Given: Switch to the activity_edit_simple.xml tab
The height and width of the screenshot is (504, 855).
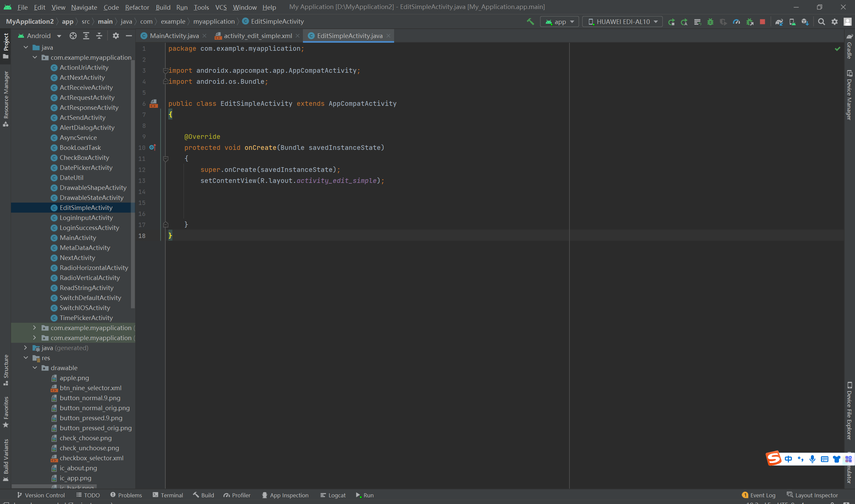Looking at the screenshot, I should [x=257, y=36].
